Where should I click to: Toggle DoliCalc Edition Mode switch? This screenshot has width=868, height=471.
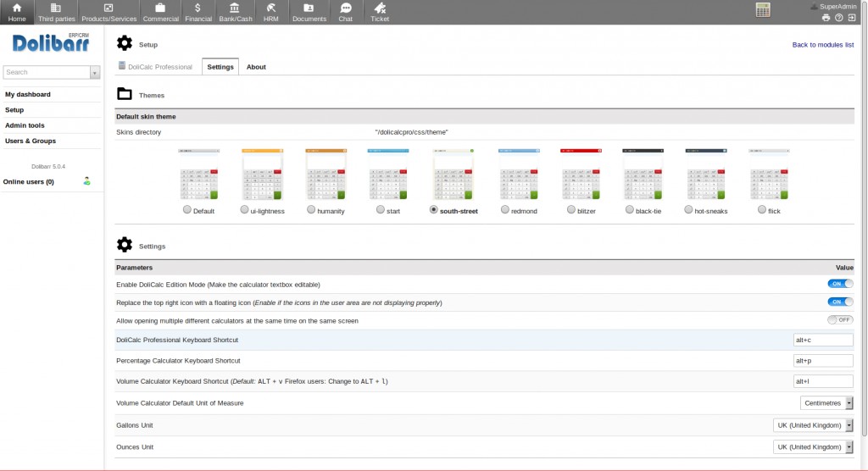coord(840,284)
